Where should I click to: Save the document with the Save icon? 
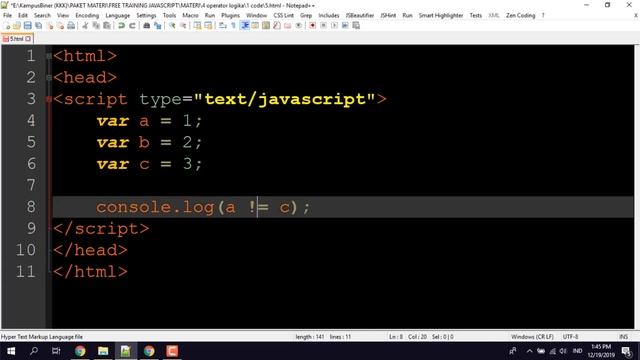click(27, 25)
